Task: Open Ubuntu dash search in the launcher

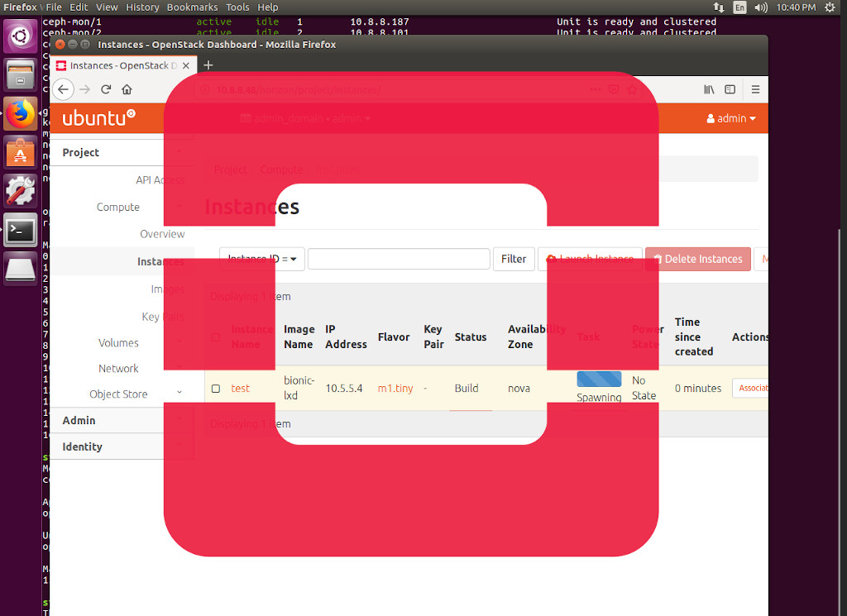Action: [21, 36]
